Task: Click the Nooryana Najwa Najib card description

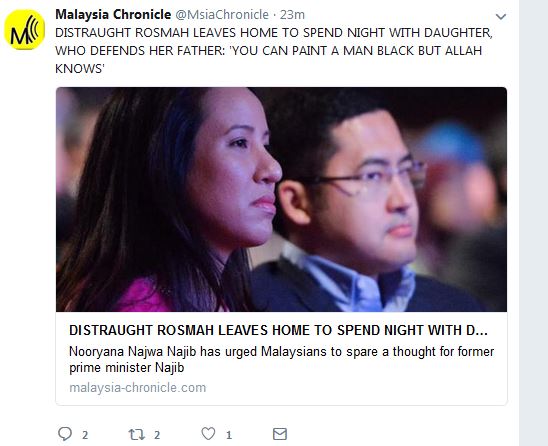Action: coord(281,359)
